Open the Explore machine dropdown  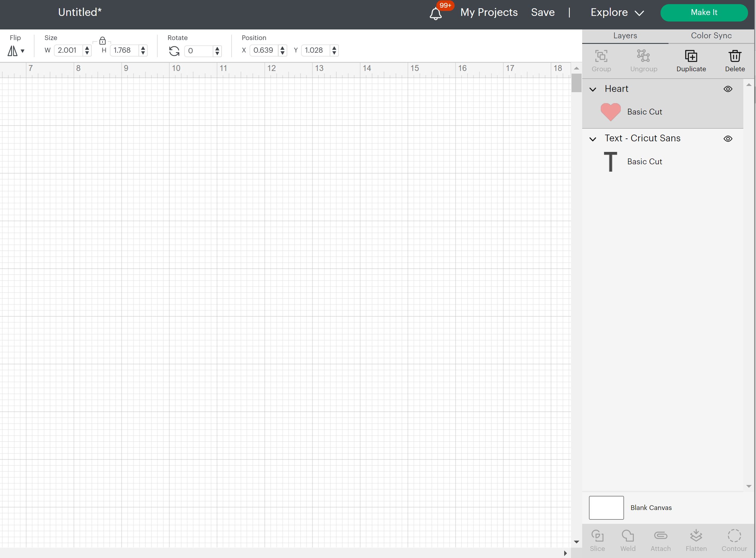point(617,12)
